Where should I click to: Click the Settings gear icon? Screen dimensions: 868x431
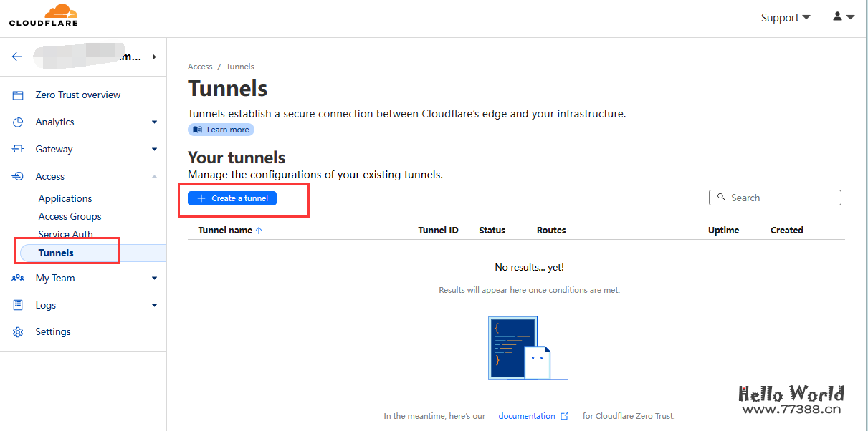tap(18, 332)
